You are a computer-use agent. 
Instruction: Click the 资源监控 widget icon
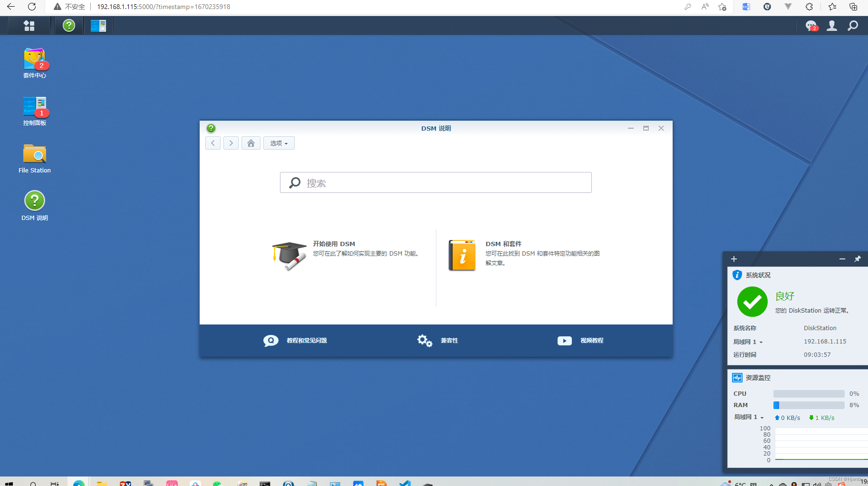pyautogui.click(x=737, y=378)
